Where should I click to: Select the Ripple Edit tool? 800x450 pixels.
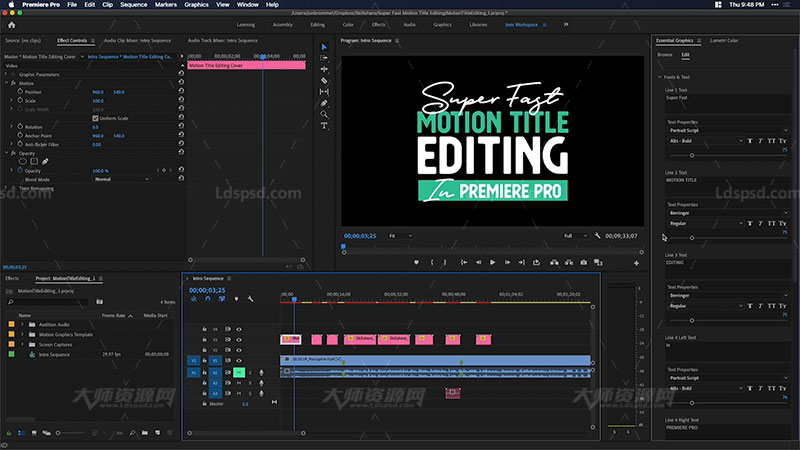coord(324,69)
